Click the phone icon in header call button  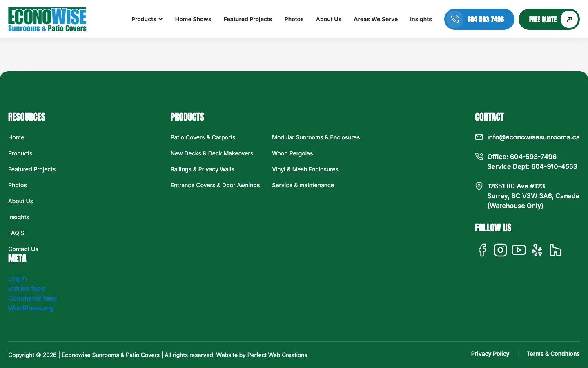click(455, 19)
